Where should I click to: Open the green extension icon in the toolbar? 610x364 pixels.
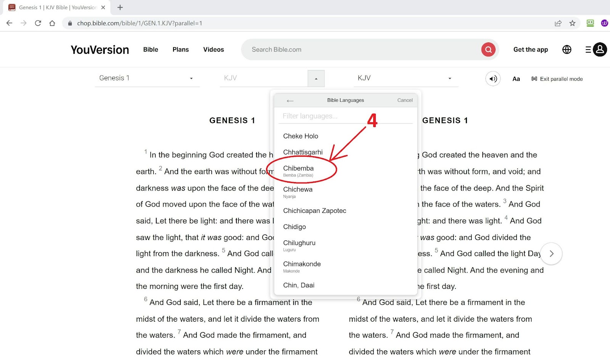point(590,23)
